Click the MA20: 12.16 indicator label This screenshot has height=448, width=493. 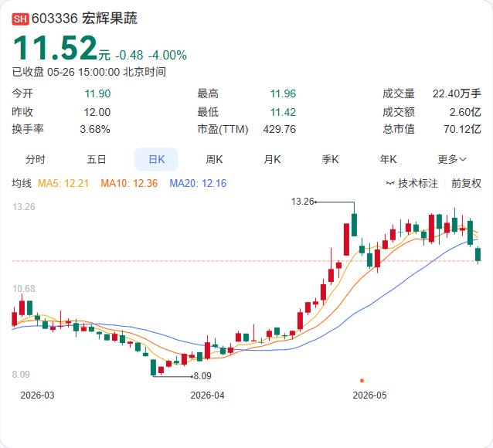(x=198, y=183)
